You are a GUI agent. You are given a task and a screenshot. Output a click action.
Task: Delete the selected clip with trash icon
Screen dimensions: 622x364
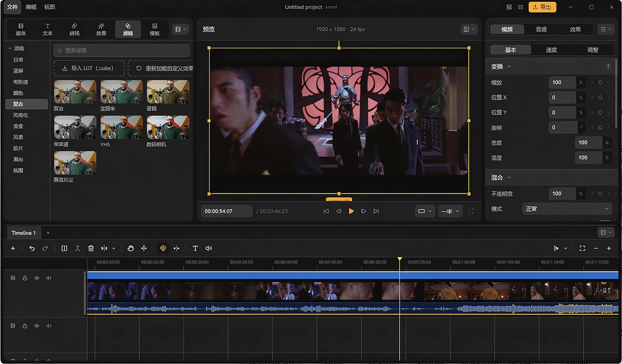coord(91,248)
